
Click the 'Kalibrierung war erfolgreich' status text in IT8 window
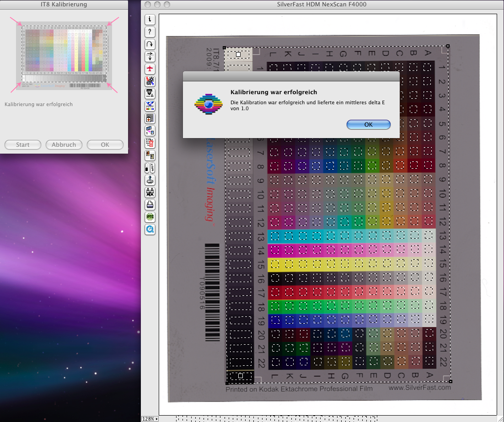(x=38, y=104)
